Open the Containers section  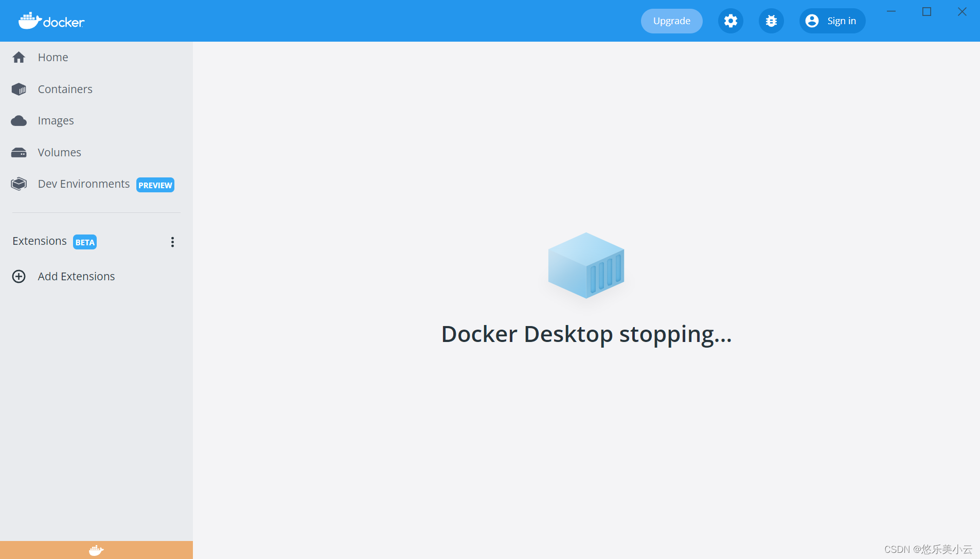coord(96,89)
